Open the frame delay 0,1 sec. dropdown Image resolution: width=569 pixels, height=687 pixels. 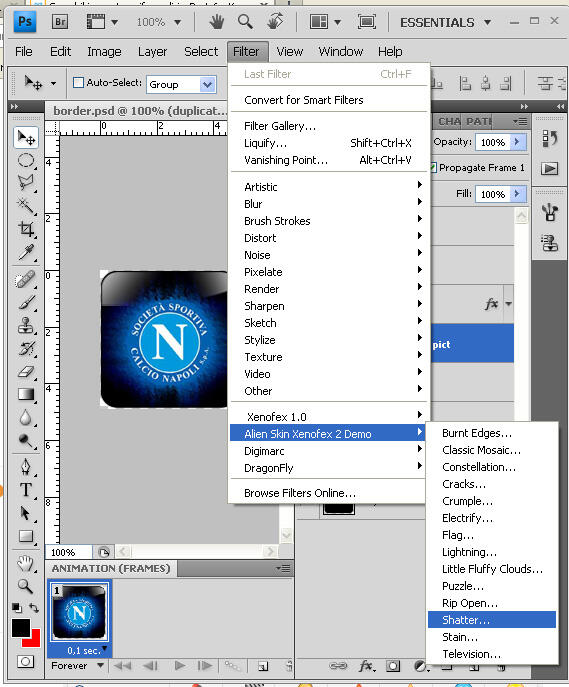[x=104, y=648]
